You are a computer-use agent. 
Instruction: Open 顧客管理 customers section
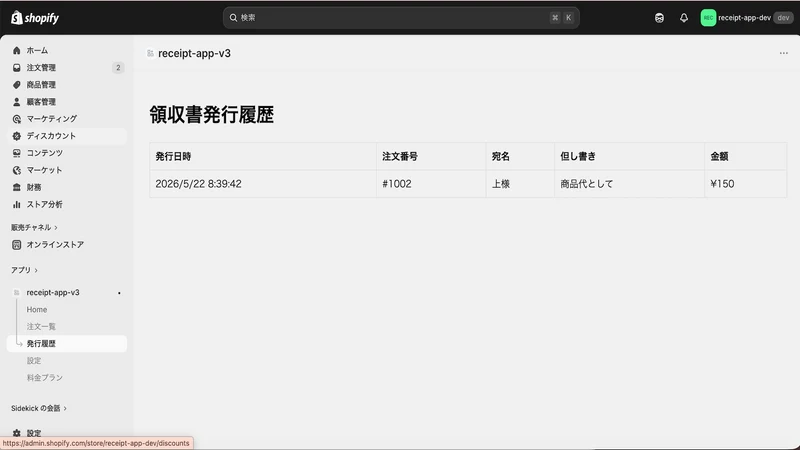click(x=67, y=102)
